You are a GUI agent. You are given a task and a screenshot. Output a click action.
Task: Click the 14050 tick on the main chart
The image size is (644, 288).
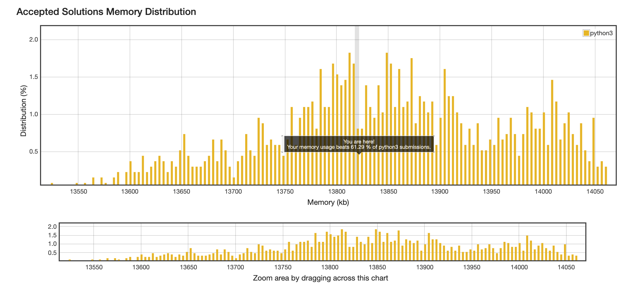(x=595, y=191)
